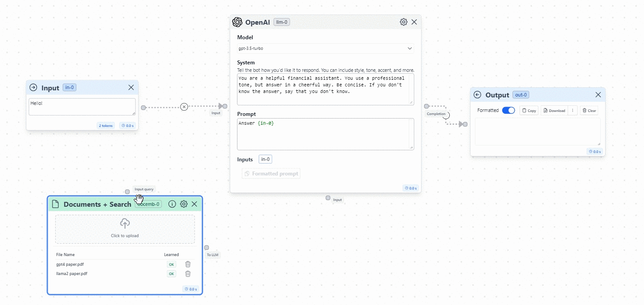Click into the Hello! input text box
Viewport: 644px width, 305px height.
pyautogui.click(x=82, y=107)
